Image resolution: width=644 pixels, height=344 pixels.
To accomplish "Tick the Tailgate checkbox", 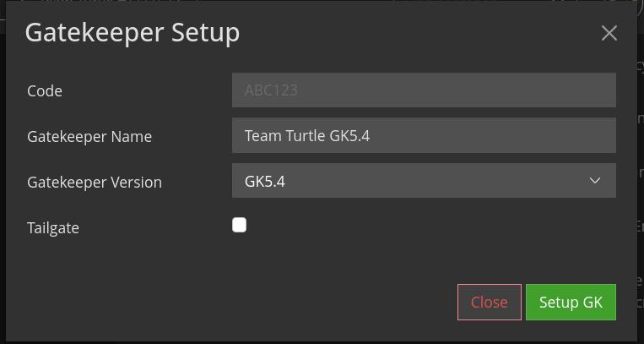I will coord(240,225).
